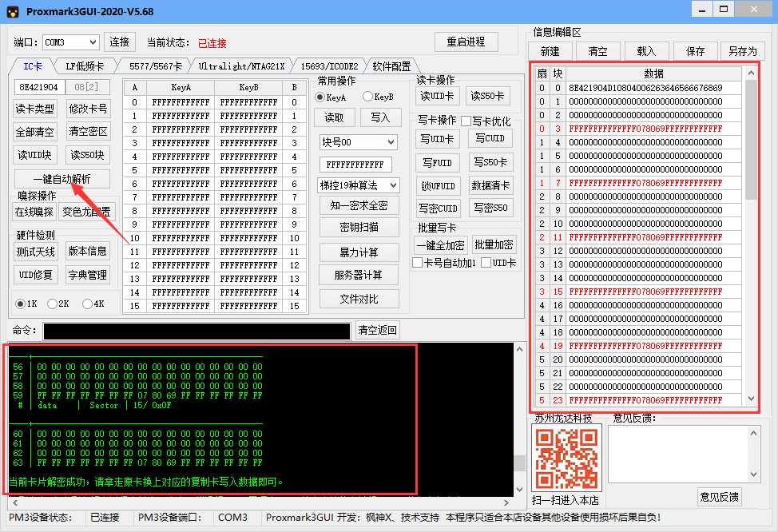Open the 5577/5567卡 tab

(x=156, y=66)
